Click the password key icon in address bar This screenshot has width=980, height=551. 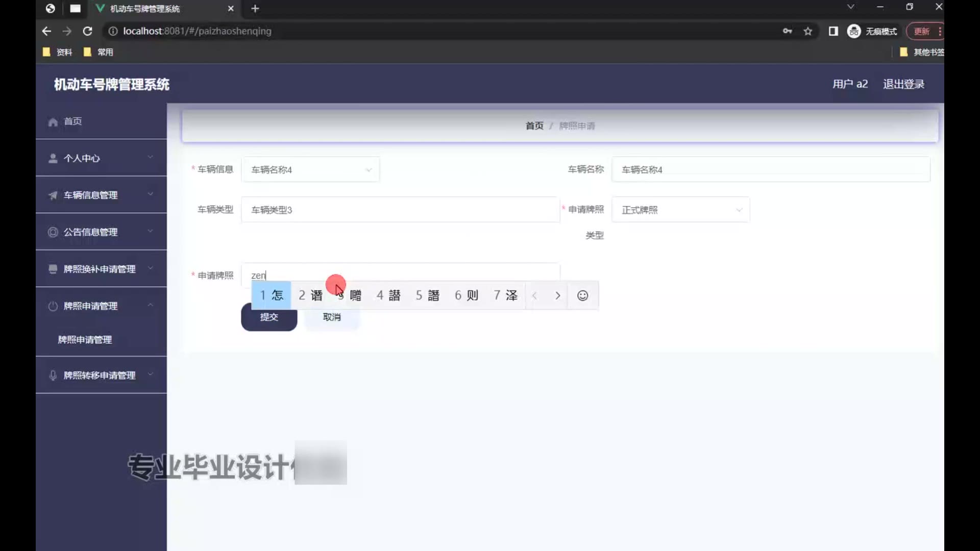pos(787,31)
